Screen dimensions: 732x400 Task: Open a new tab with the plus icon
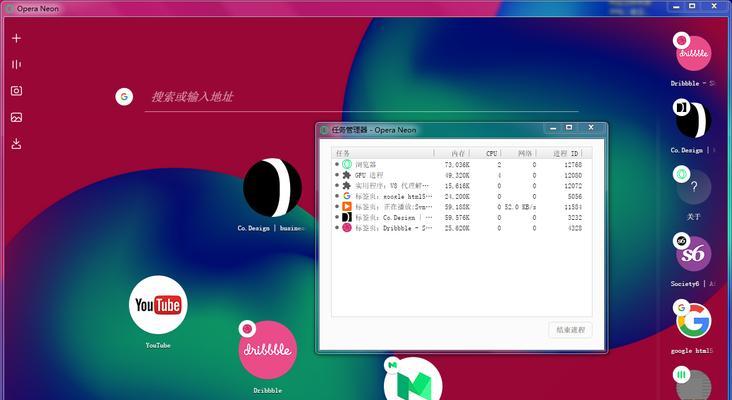[16, 38]
